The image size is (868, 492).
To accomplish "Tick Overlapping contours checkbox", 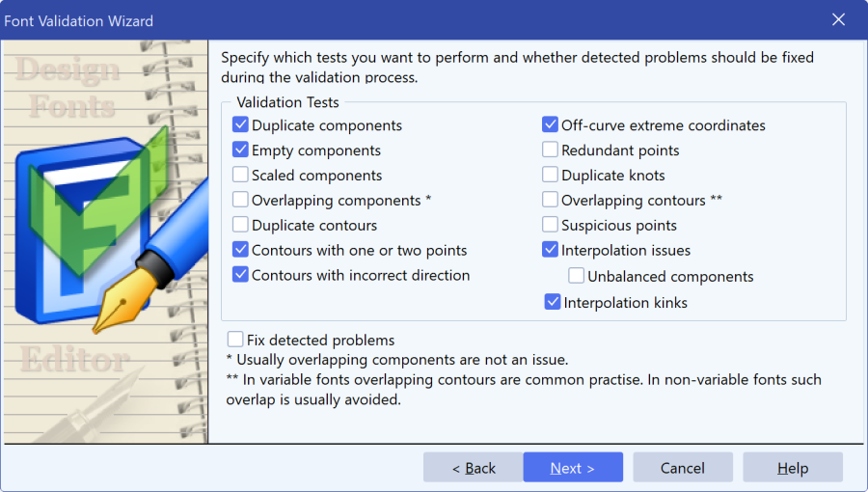I will coord(550,200).
